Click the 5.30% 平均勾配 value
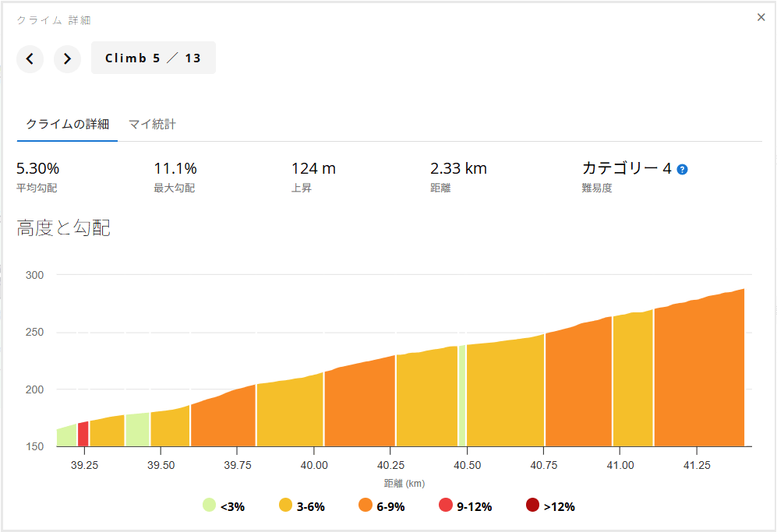Image resolution: width=777 pixels, height=532 pixels. [x=37, y=168]
